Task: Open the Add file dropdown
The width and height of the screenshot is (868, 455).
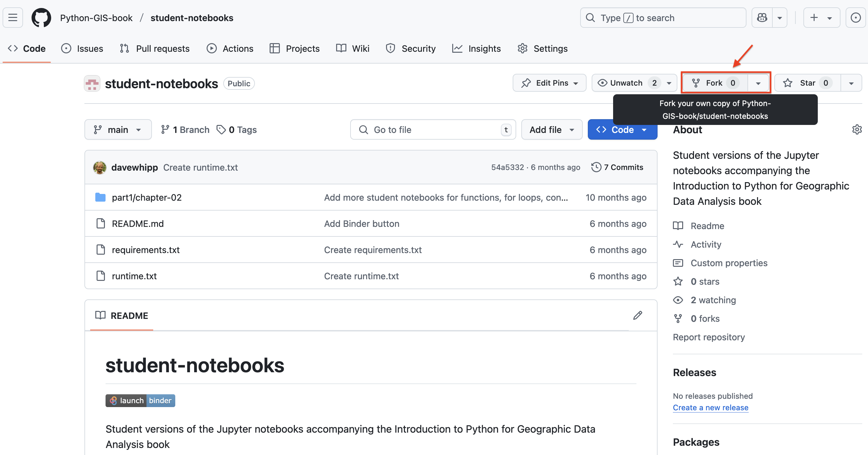Action: point(552,130)
